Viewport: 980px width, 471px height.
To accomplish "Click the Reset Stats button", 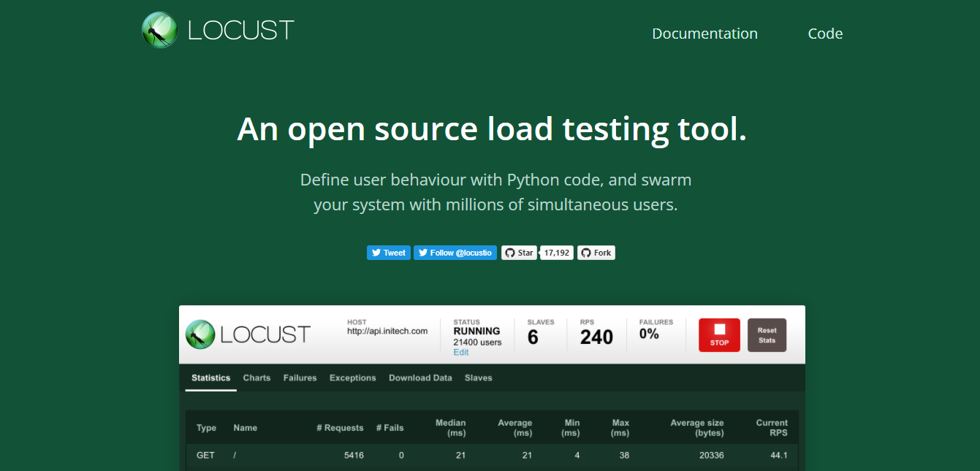I will click(x=767, y=335).
